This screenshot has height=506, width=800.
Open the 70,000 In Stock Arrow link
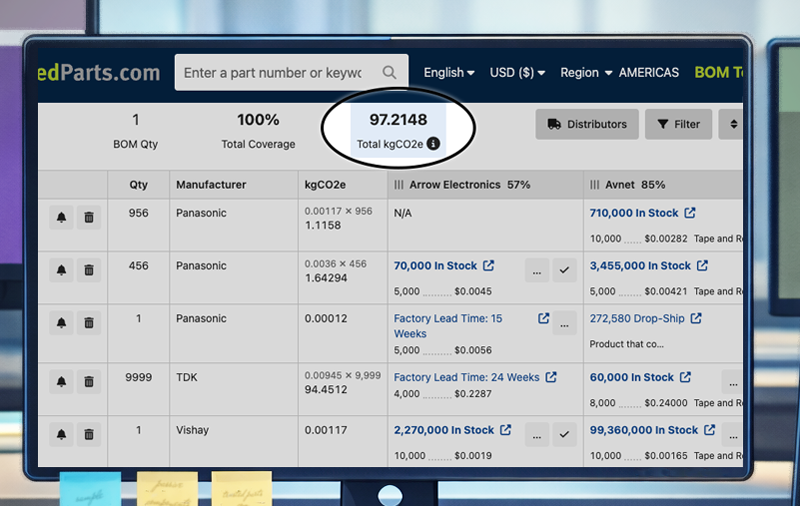tap(435, 266)
